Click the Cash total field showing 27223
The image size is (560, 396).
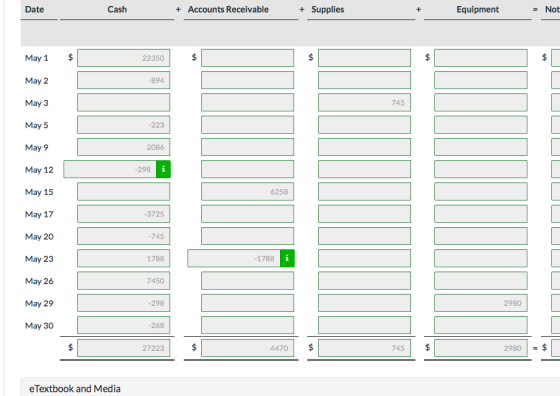coord(124,348)
